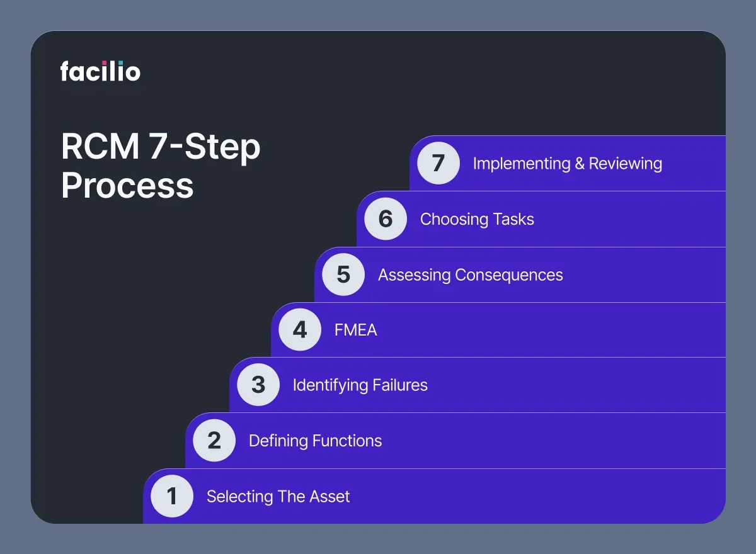Select the number 4 step circle
Image resolution: width=756 pixels, height=554 pixels.
300,329
